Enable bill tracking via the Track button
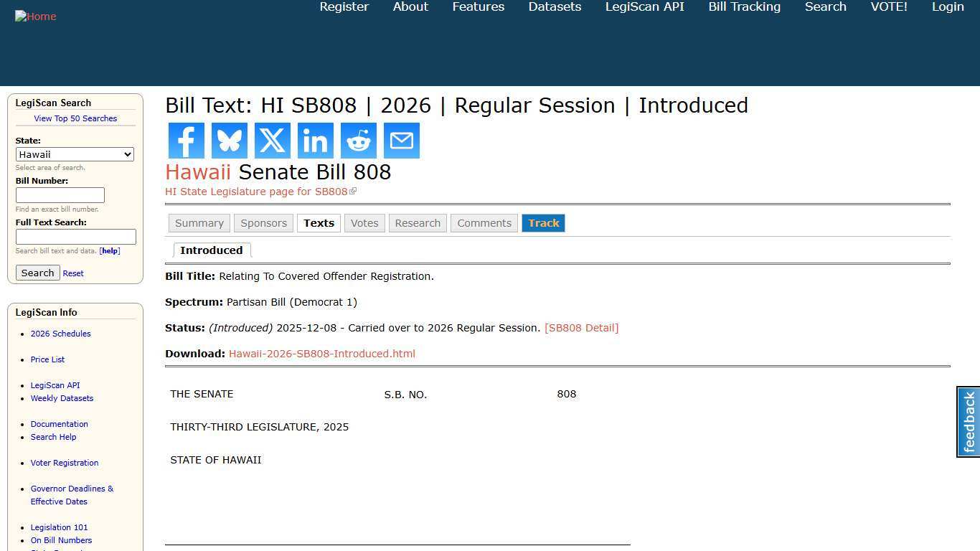The image size is (980, 551). [x=543, y=222]
